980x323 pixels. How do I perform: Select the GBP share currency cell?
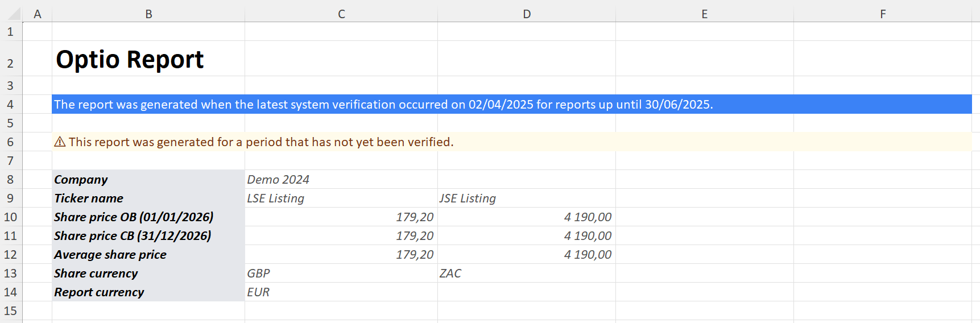341,273
